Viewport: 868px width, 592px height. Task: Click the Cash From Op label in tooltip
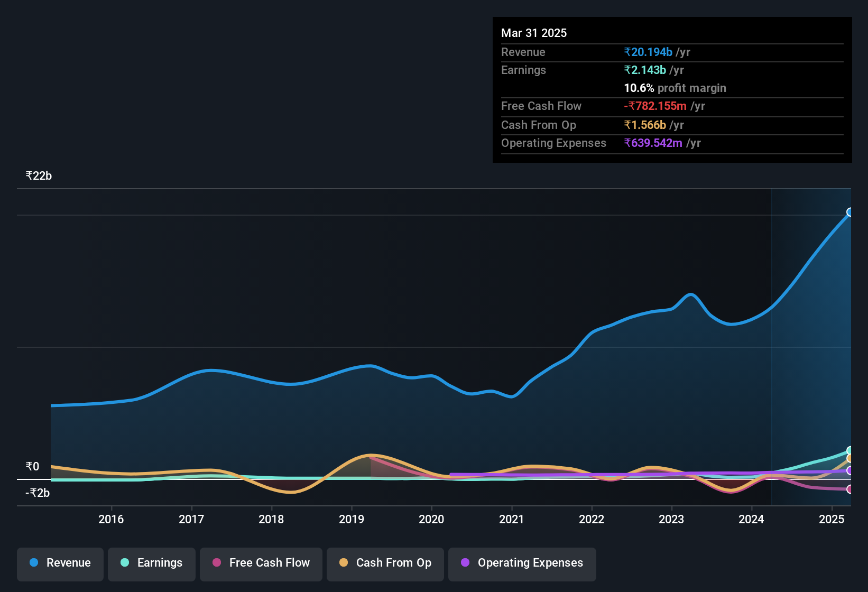539,125
